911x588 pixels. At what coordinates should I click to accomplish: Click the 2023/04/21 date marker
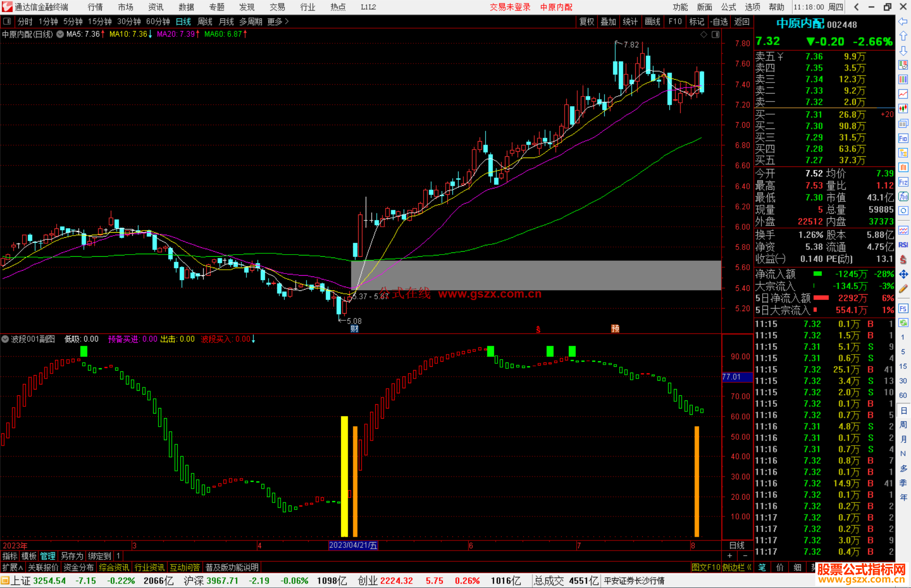(x=353, y=545)
